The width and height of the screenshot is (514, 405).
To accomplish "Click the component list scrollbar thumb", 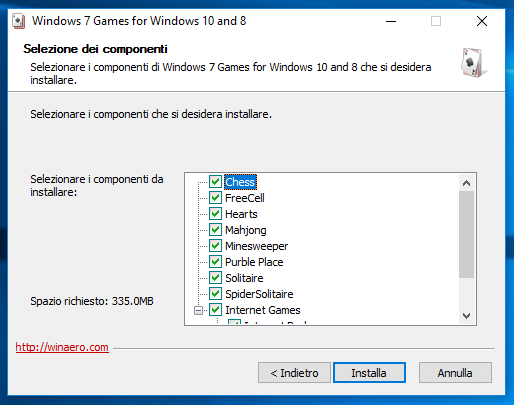I will click(466, 234).
